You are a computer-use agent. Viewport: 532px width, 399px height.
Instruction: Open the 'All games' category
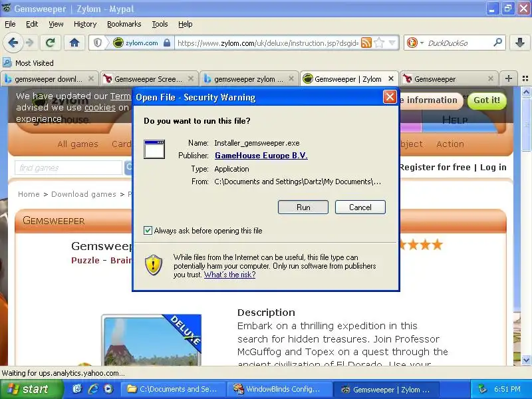pyautogui.click(x=78, y=144)
